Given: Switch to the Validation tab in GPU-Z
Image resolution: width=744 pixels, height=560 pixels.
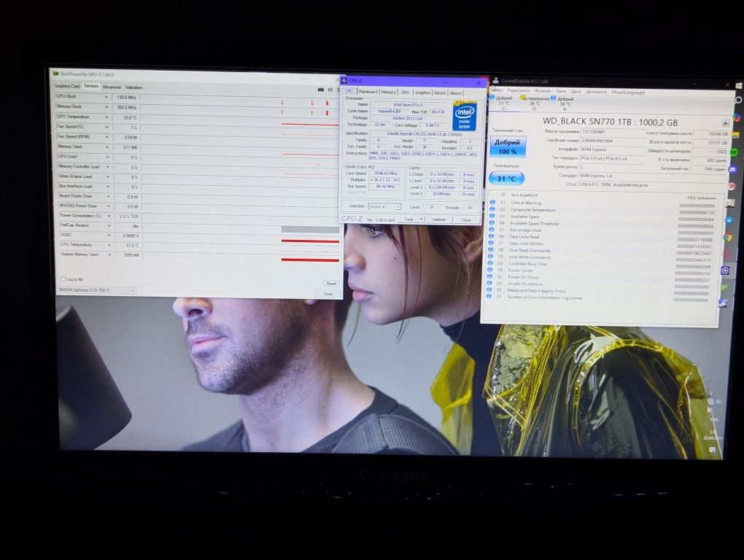Looking at the screenshot, I should click(133, 87).
